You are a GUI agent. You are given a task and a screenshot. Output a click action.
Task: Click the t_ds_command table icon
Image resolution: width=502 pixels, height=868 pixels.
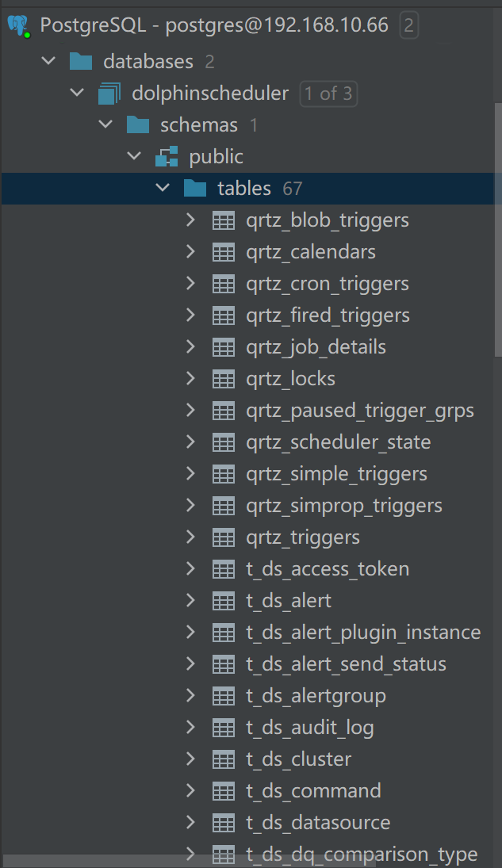(224, 791)
